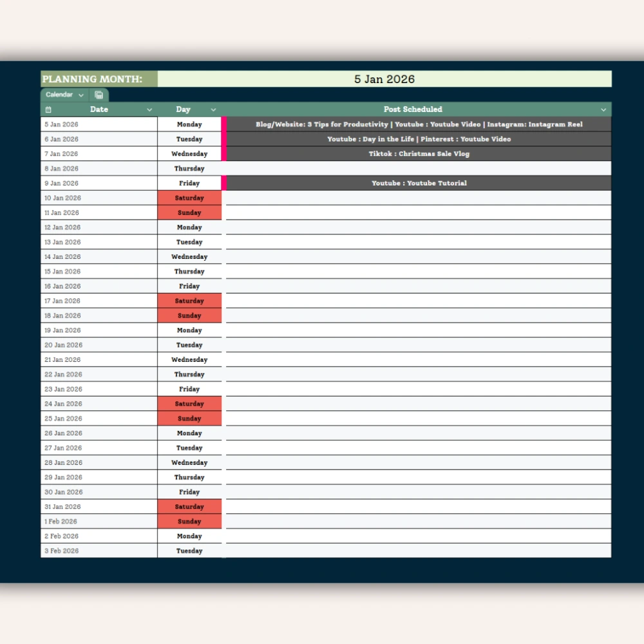This screenshot has height=644, width=644.
Task: Open the Calendar tab chevron menu
Action: pyautogui.click(x=81, y=95)
